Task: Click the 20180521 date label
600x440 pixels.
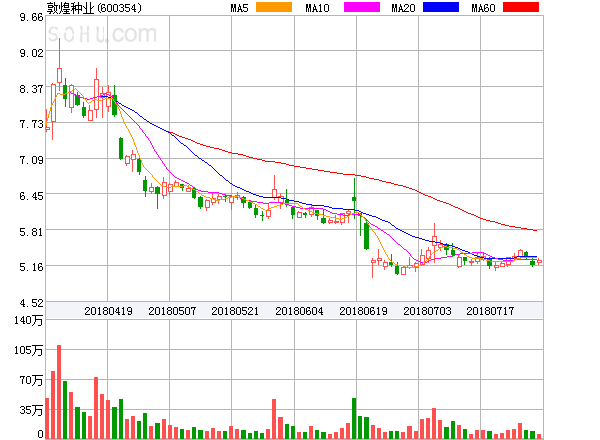Action: click(235, 311)
